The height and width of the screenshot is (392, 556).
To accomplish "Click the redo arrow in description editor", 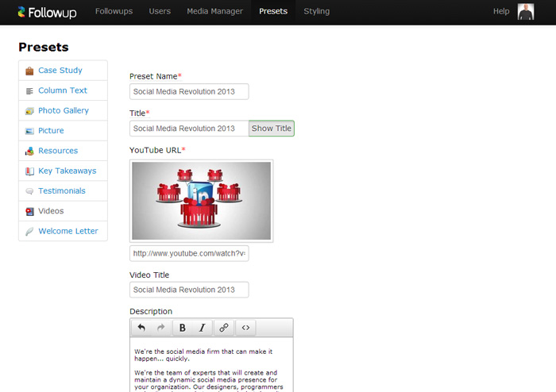I will [x=160, y=328].
